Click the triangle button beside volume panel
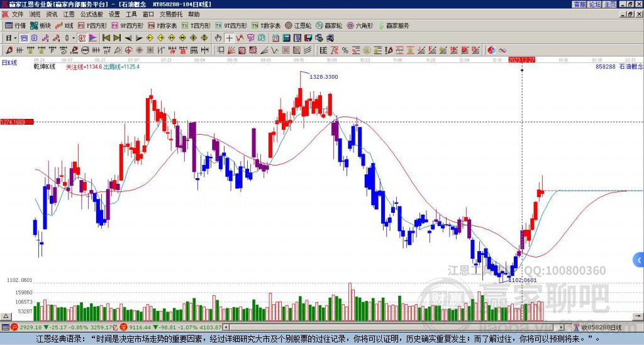Screen dimensions: 644x345 [6, 316]
